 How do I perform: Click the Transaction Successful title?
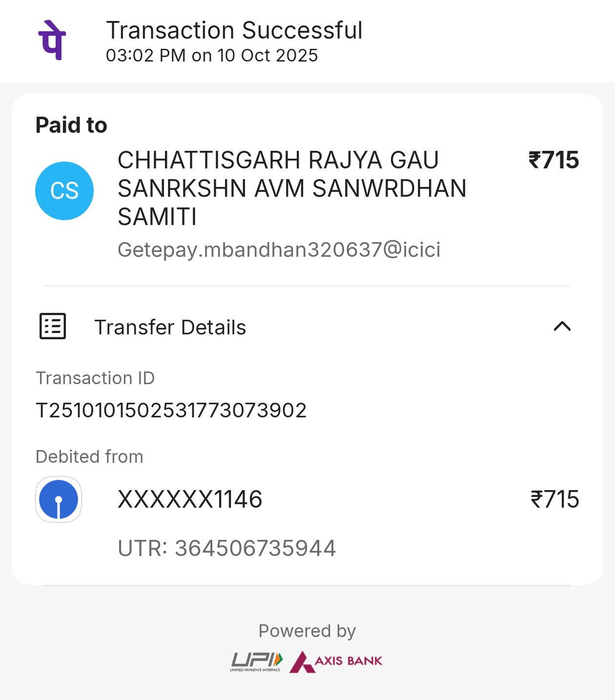(x=234, y=30)
